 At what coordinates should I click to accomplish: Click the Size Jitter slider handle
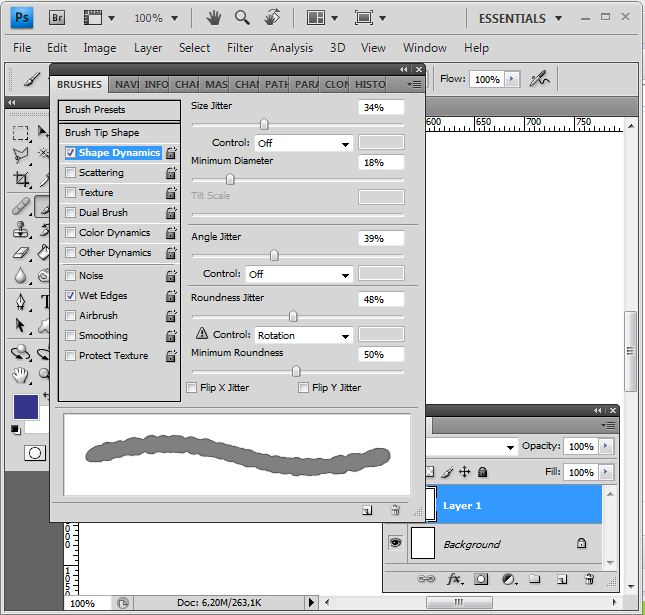pos(264,124)
